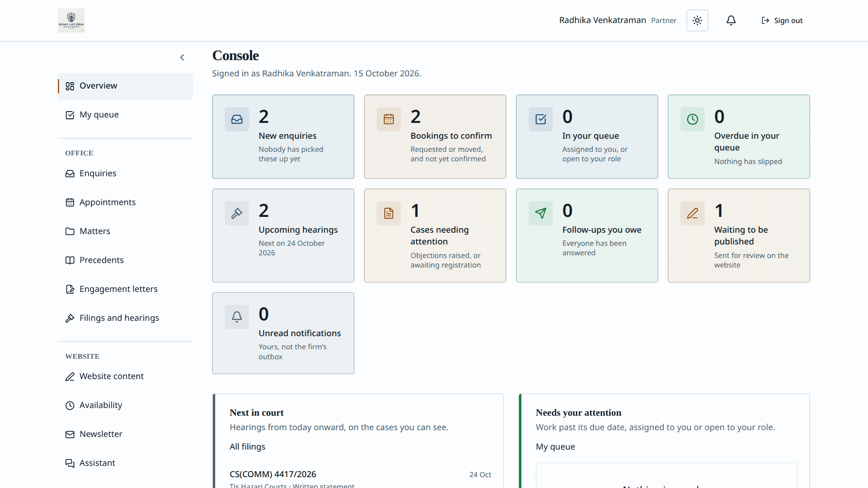Viewport: 868px width, 488px height.
Task: Click the In your queue check icon
Action: pos(541,119)
